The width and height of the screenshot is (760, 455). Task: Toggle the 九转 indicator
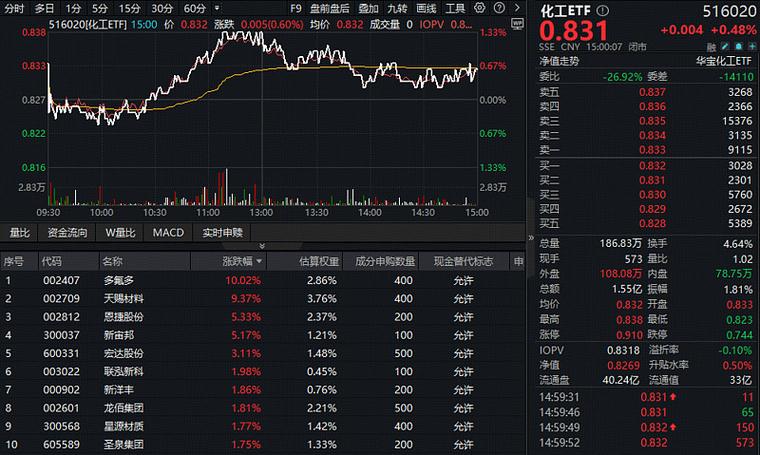(397, 7)
